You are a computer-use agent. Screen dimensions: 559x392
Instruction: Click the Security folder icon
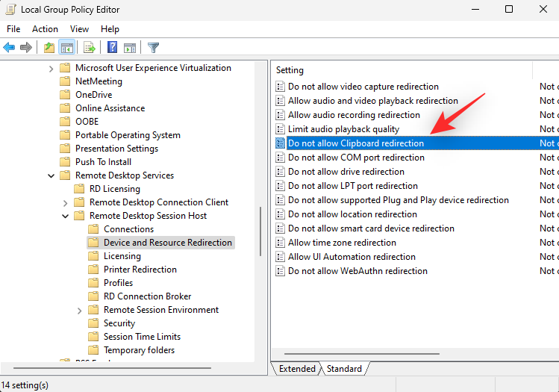click(93, 323)
